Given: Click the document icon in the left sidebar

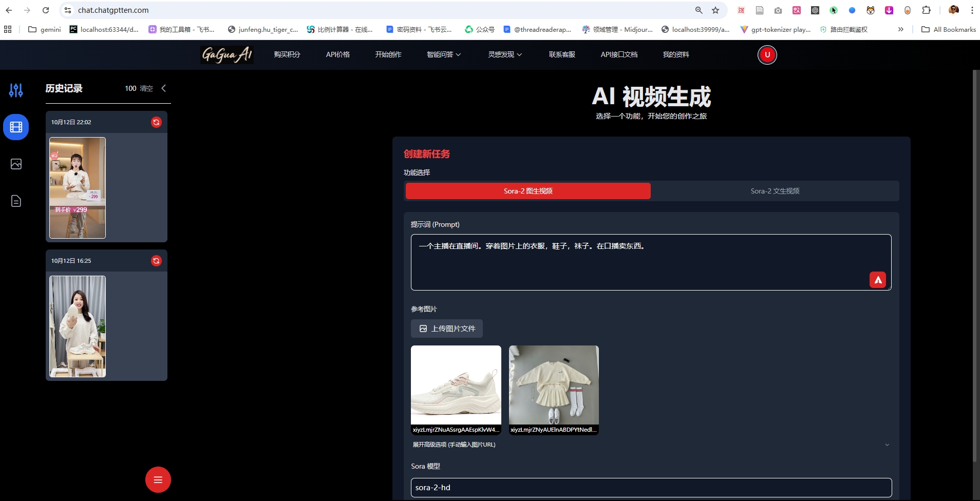Looking at the screenshot, I should click(x=16, y=201).
